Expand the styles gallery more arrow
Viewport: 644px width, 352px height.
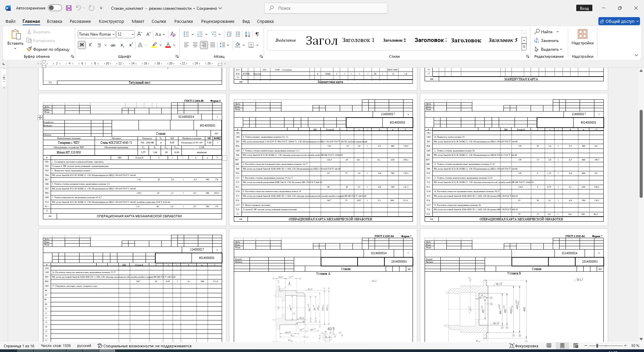tap(524, 47)
